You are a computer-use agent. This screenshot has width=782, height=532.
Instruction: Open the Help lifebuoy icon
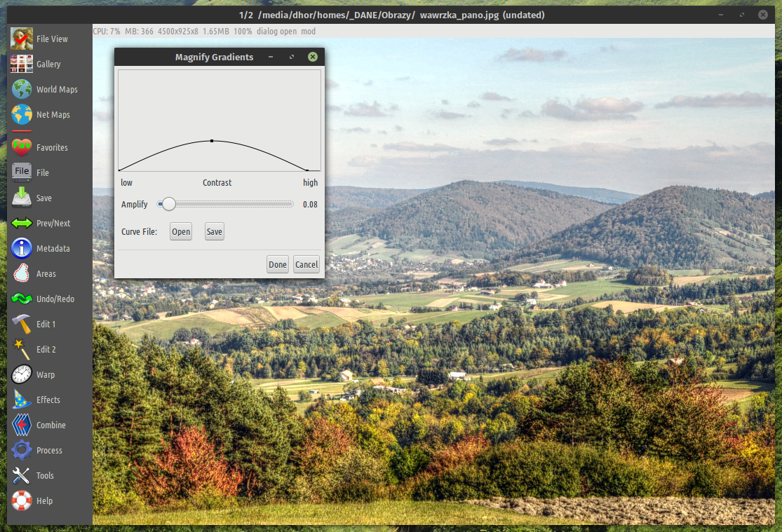(x=22, y=500)
